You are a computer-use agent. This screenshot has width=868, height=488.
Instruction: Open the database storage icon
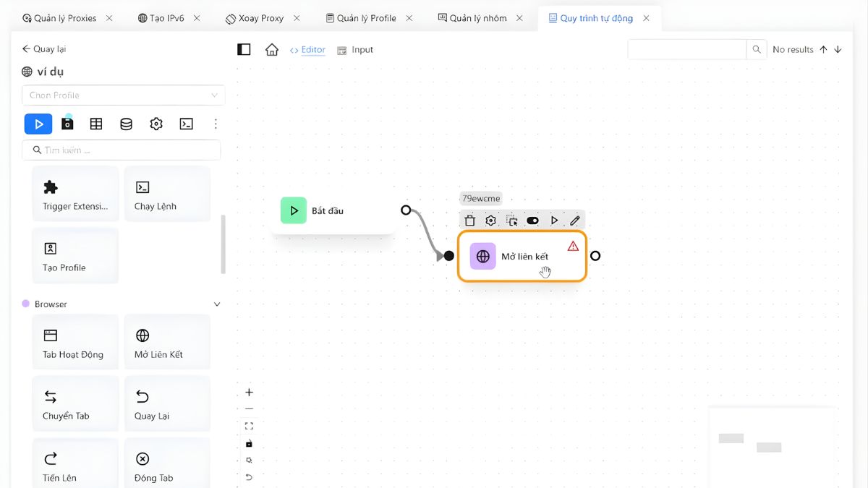click(x=126, y=124)
